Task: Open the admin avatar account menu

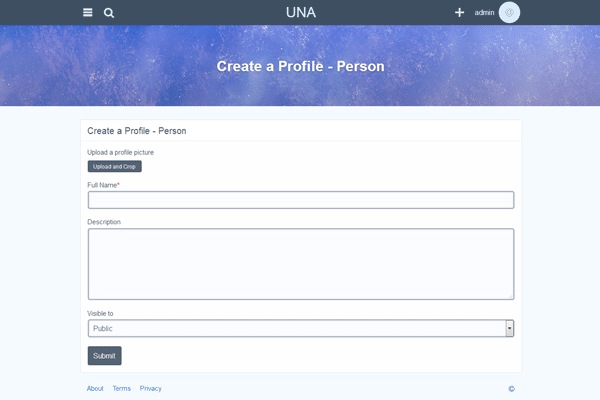Action: click(509, 13)
